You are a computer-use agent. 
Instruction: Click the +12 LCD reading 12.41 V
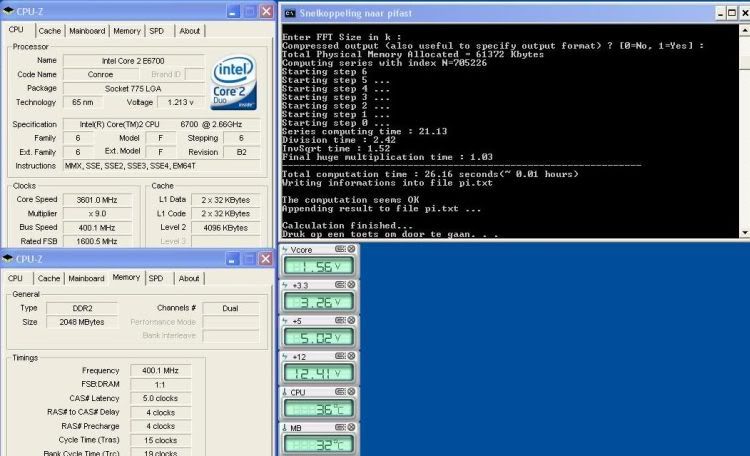319,373
